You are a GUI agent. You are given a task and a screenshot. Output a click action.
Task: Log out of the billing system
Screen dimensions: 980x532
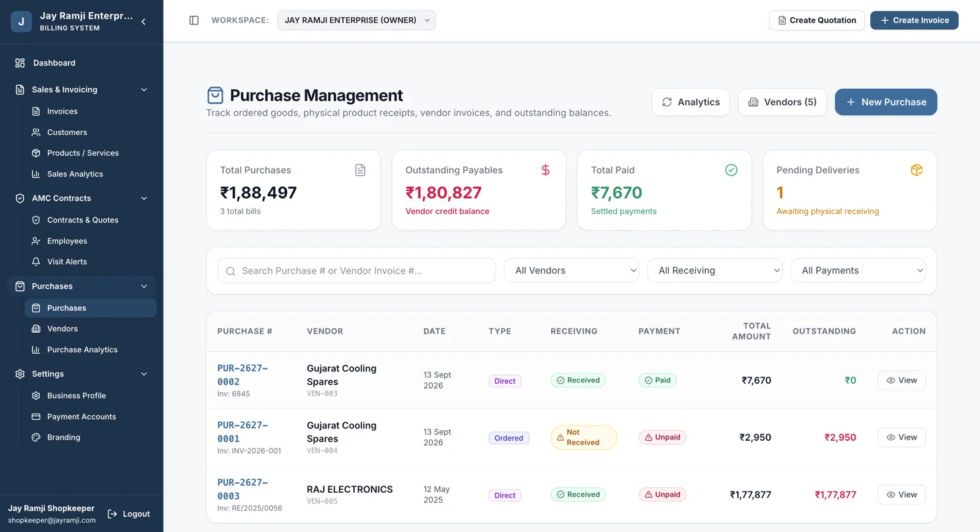pyautogui.click(x=129, y=514)
